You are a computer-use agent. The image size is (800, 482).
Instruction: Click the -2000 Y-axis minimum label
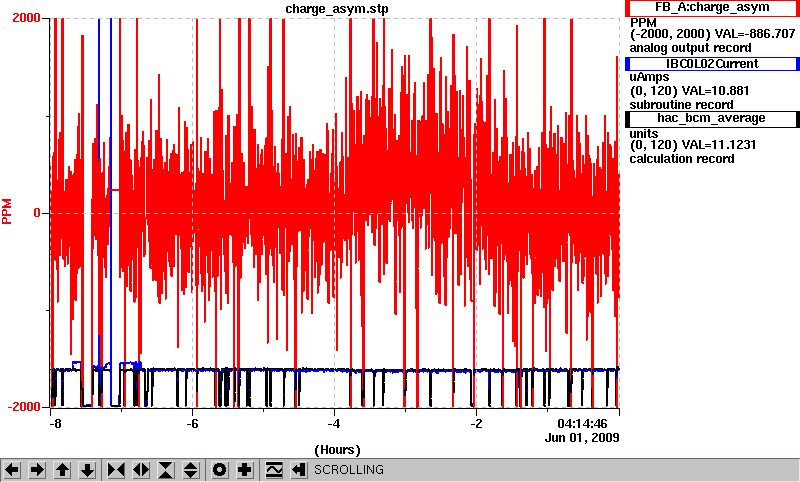pos(24,407)
